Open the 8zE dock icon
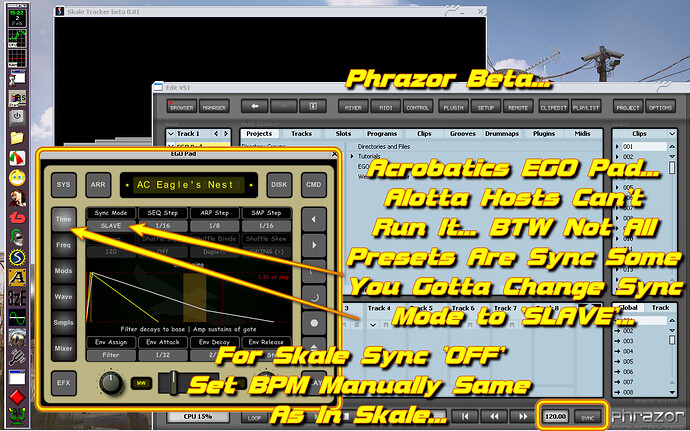This screenshot has height=431, width=690. 17,298
